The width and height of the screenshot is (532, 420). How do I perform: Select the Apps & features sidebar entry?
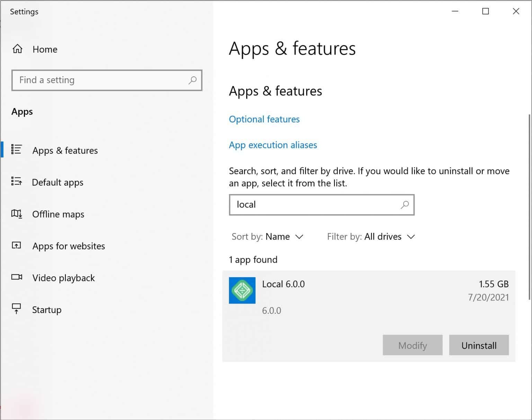pos(65,150)
